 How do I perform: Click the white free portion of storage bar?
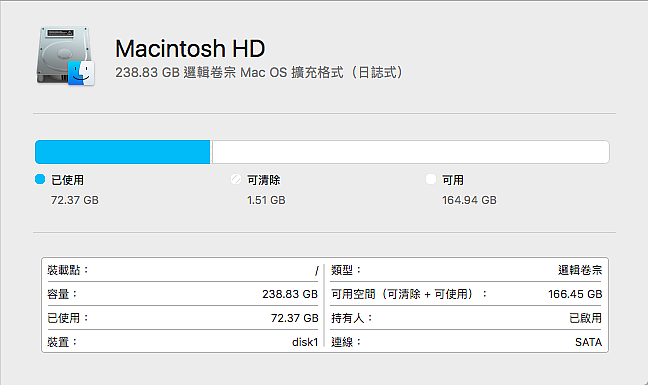pos(410,152)
